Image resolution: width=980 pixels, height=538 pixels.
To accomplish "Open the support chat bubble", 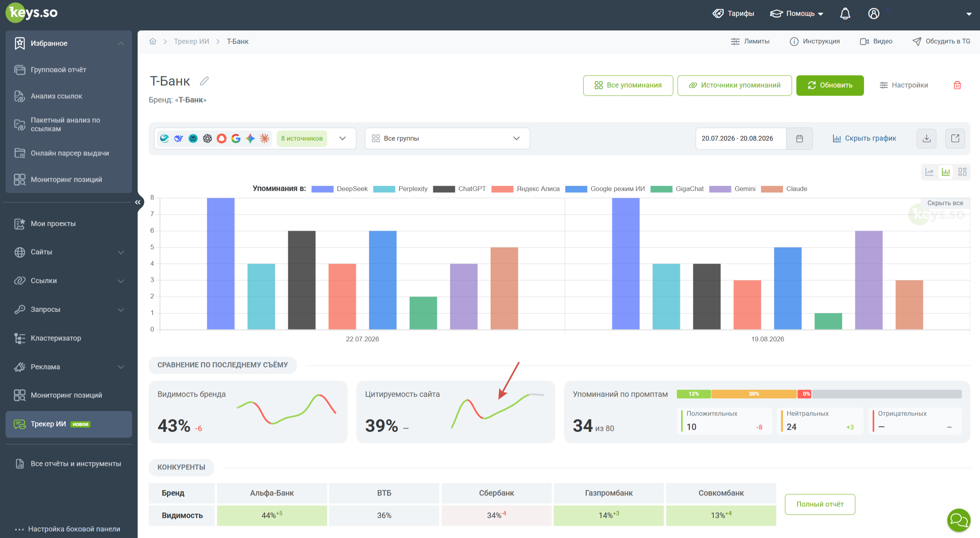I will click(959, 520).
